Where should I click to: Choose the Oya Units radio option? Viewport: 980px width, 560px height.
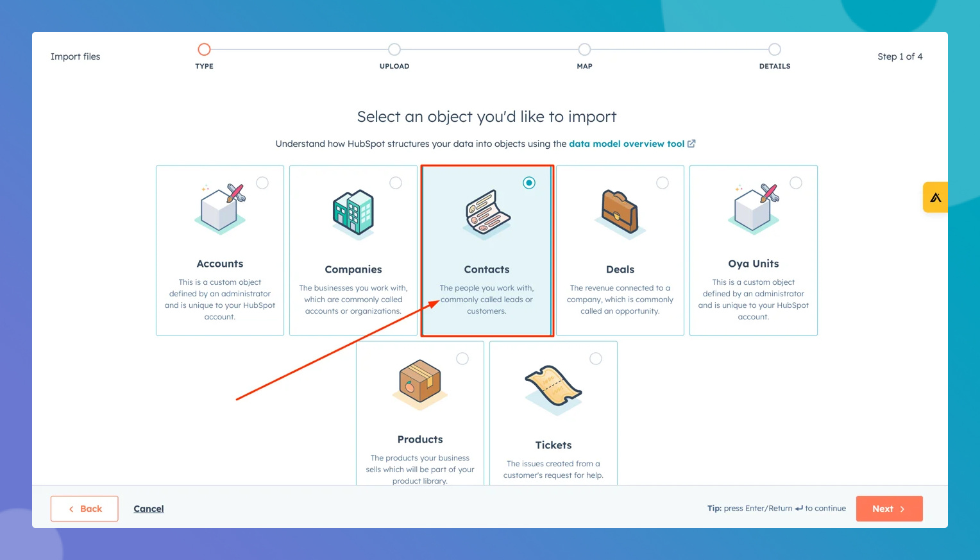796,183
